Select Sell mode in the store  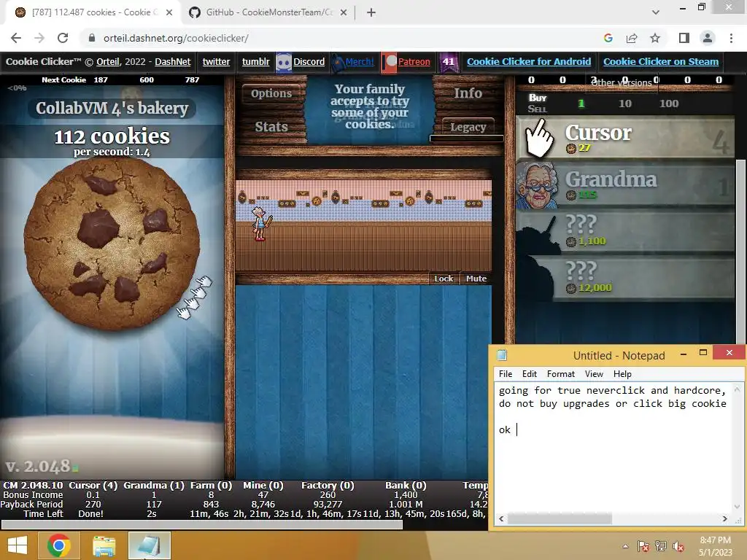click(x=538, y=109)
